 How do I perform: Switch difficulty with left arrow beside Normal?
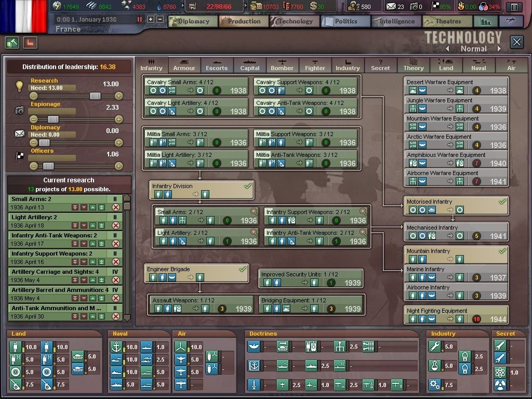pyautogui.click(x=447, y=49)
